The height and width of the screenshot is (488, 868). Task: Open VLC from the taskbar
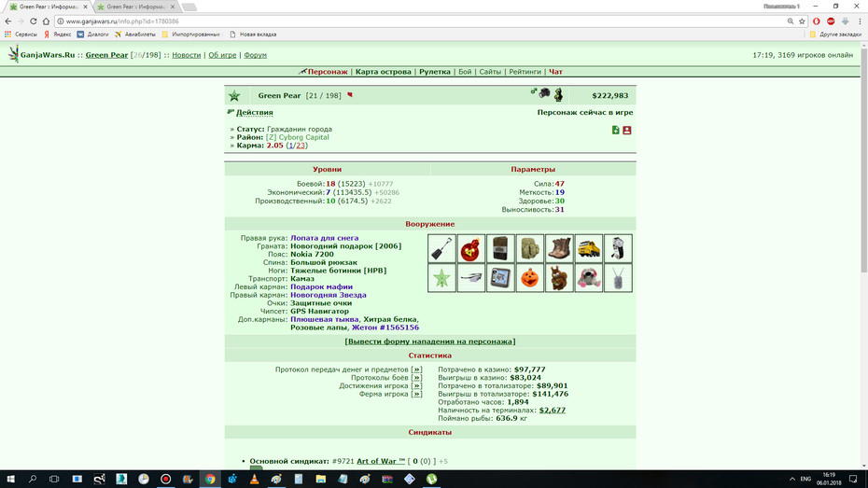point(254,480)
